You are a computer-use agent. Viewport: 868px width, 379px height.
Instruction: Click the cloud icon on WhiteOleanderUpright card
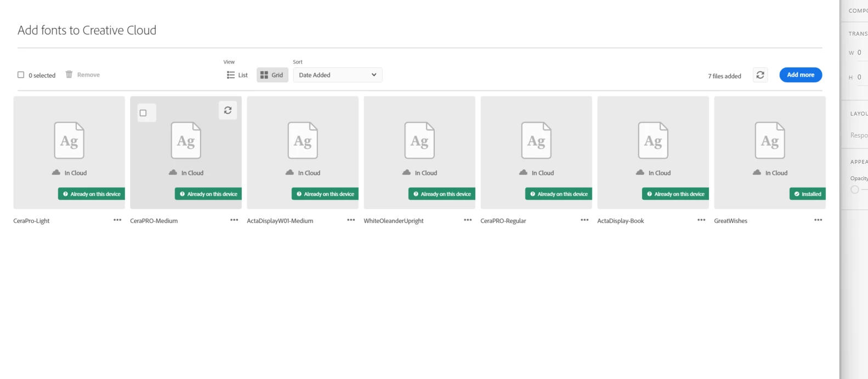point(406,173)
